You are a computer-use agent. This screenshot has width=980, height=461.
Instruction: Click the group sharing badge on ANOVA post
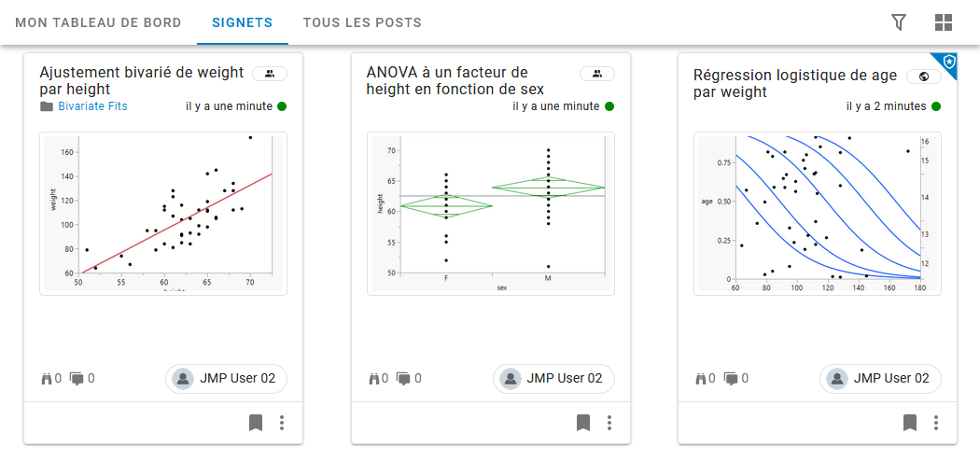[x=596, y=74]
